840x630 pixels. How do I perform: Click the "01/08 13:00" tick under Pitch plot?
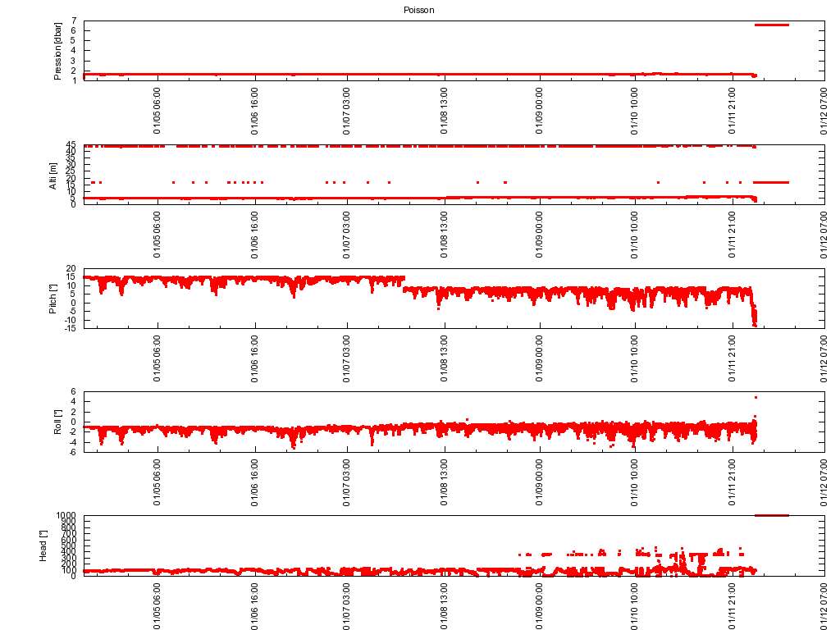click(444, 360)
